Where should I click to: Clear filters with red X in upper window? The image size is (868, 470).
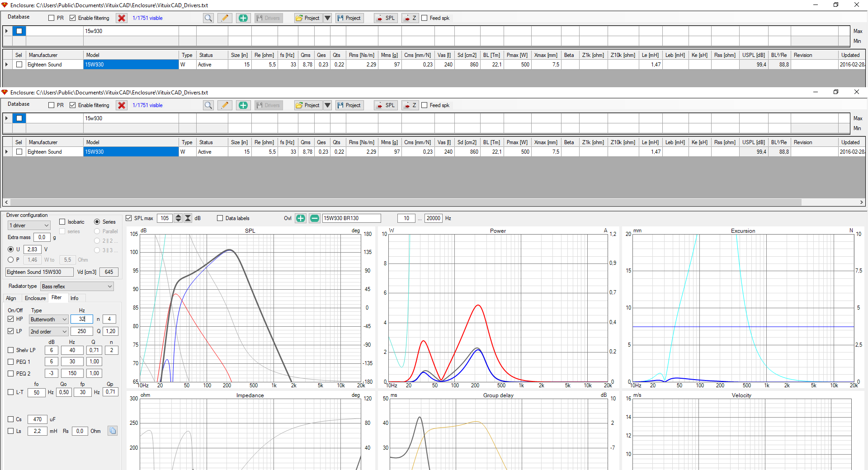pos(122,18)
